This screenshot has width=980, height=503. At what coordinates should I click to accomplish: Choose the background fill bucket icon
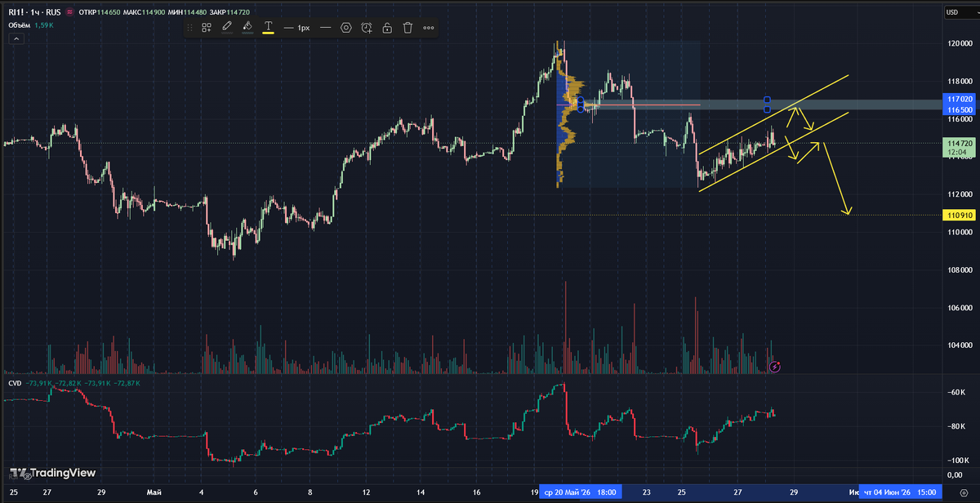[247, 27]
